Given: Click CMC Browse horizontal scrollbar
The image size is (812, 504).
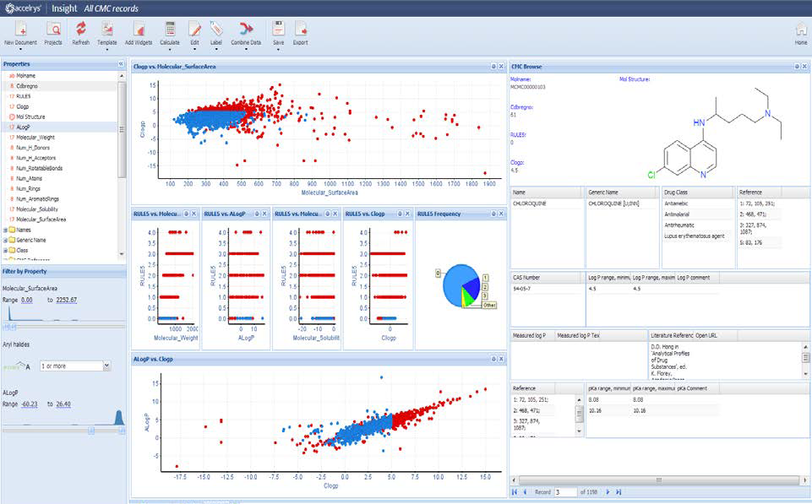Looking at the screenshot, I should (659, 480).
